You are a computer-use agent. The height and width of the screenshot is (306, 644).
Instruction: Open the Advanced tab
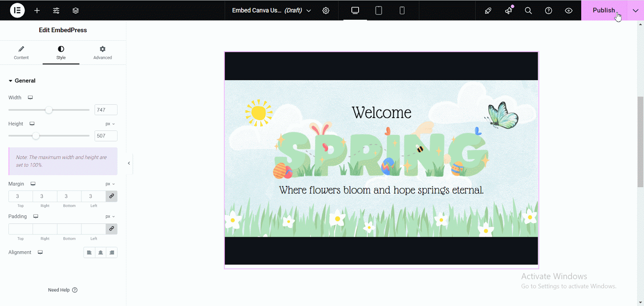(103, 53)
